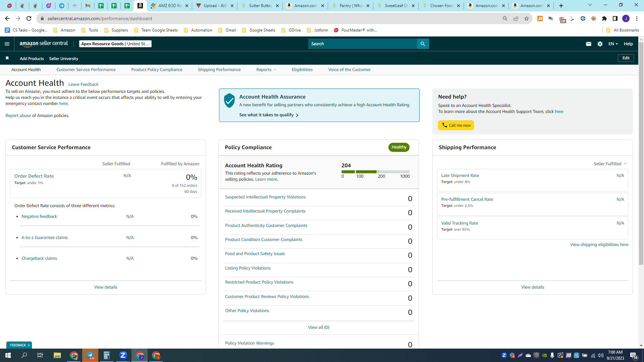Click the Call me now button
Viewport: 644px width, 362px height.
[456, 125]
